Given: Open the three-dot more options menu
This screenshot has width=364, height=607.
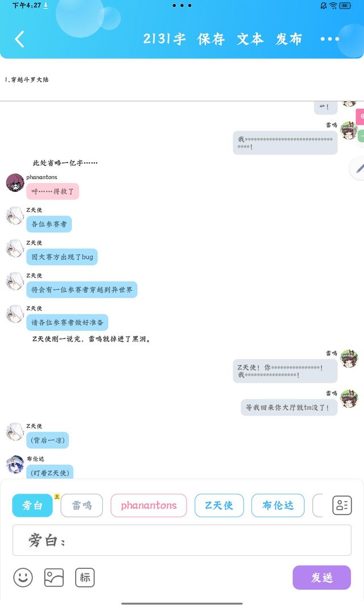Looking at the screenshot, I should [x=329, y=39].
